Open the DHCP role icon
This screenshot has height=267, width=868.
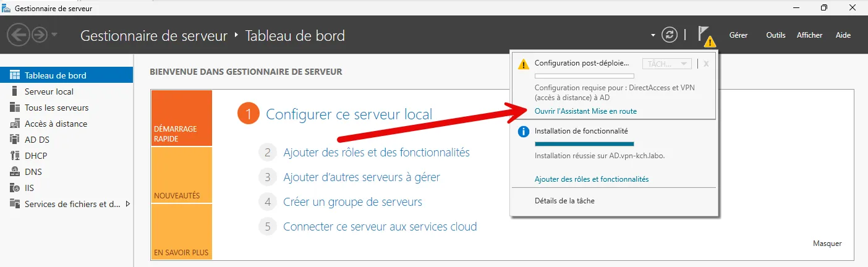pyautogui.click(x=15, y=156)
